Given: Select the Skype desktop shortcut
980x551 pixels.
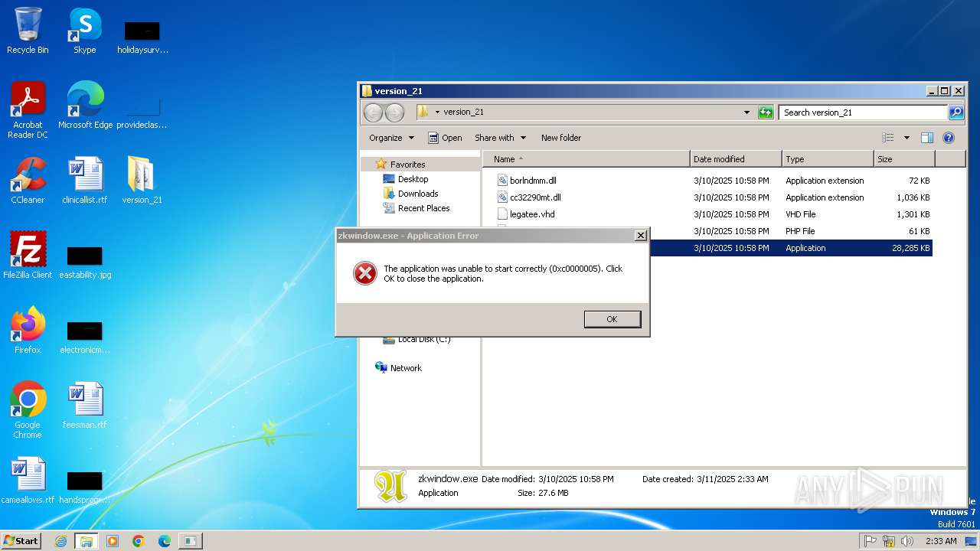Looking at the screenshot, I should pyautogui.click(x=85, y=31).
